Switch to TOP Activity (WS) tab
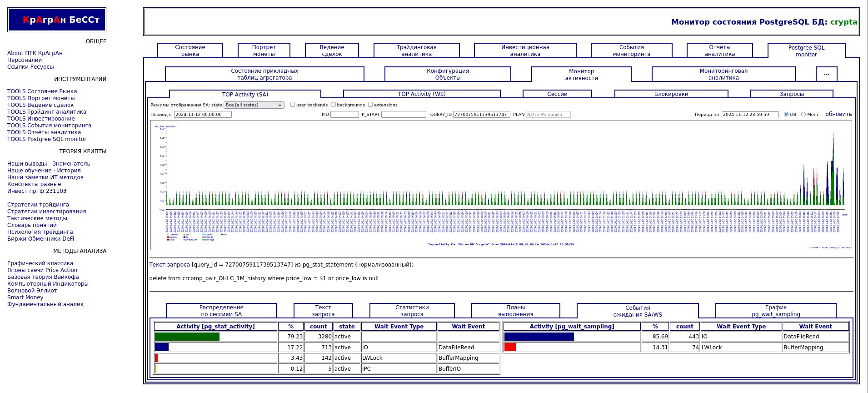868x393 pixels. 422,94
